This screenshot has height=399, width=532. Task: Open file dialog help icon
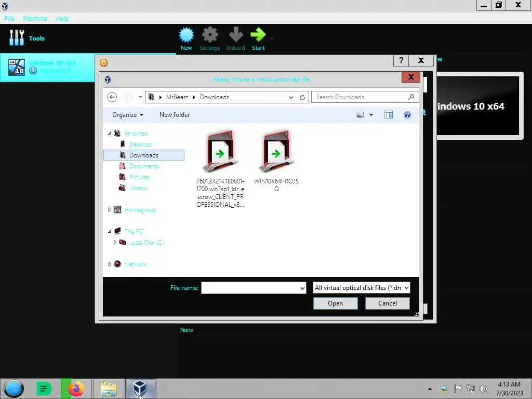407,115
